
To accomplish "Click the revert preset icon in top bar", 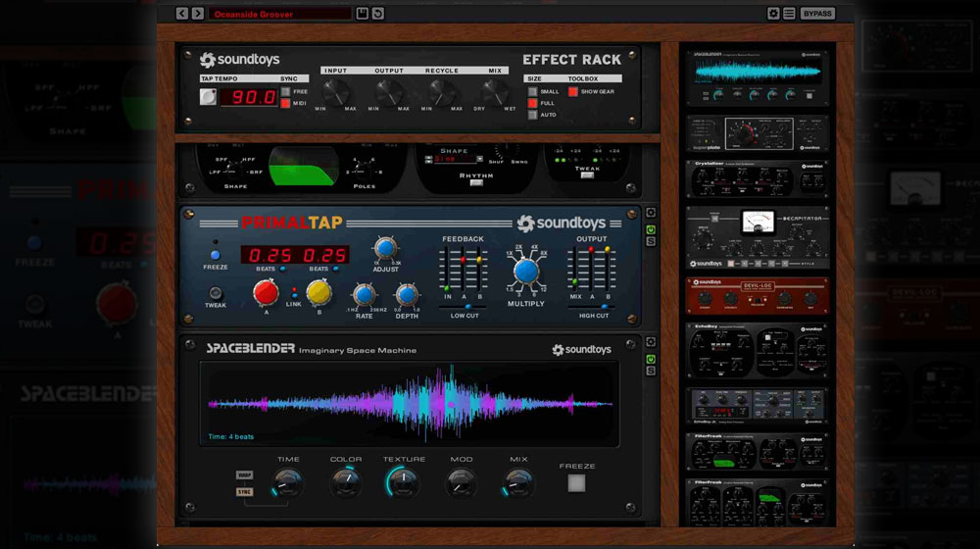I will tap(378, 14).
